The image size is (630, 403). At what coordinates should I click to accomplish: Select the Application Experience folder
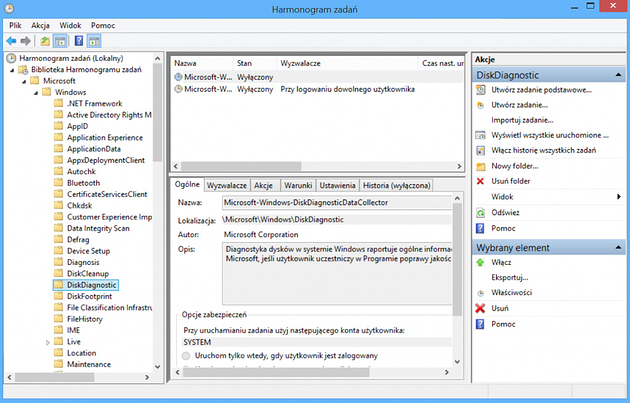pos(105,138)
